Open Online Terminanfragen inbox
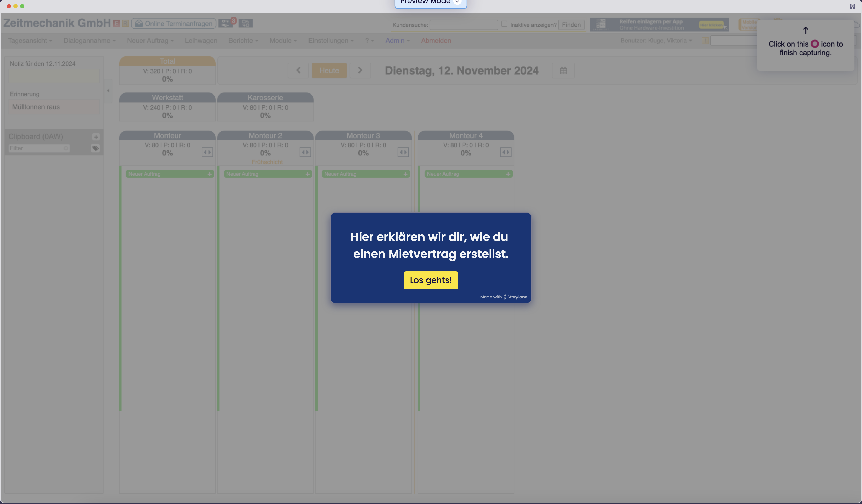This screenshot has width=862, height=504. click(174, 23)
